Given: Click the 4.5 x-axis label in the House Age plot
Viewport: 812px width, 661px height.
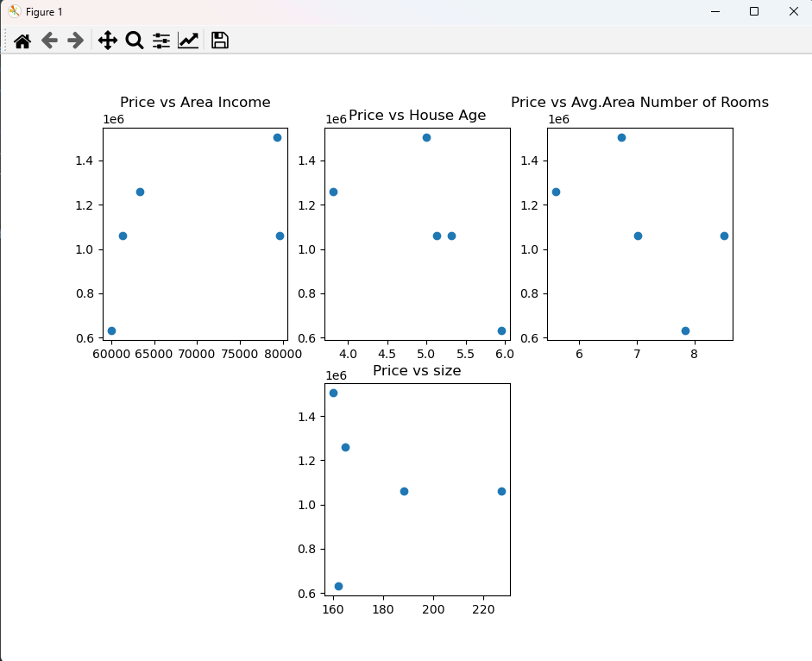Looking at the screenshot, I should 387,354.
